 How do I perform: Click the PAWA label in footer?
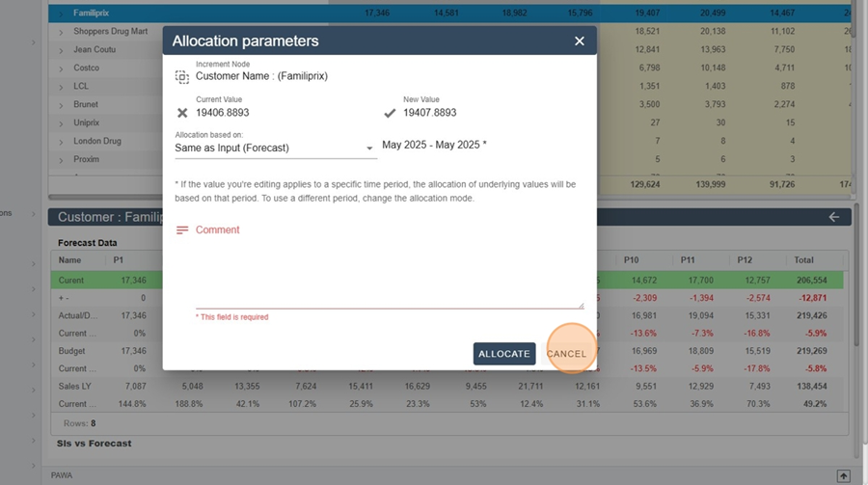tap(62, 475)
